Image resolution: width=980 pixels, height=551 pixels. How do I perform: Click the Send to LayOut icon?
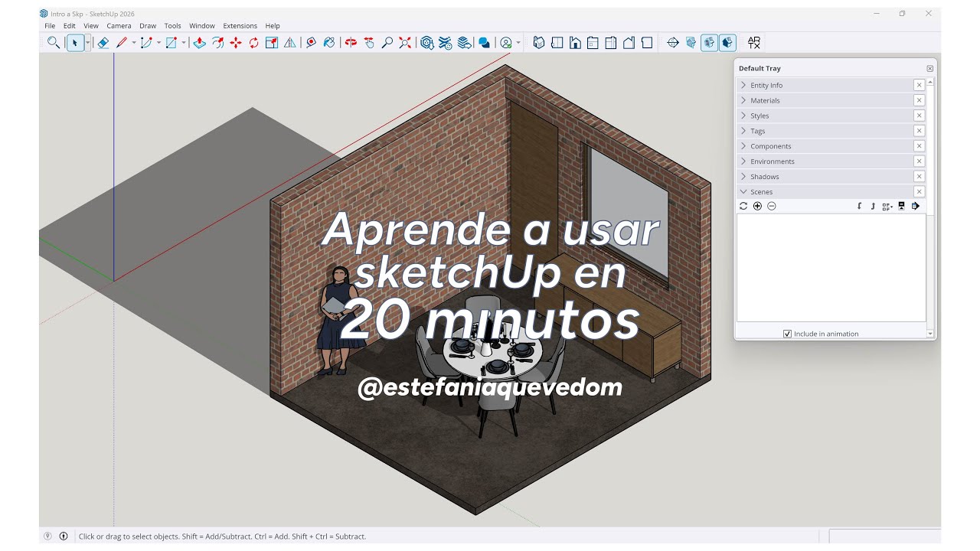[464, 43]
